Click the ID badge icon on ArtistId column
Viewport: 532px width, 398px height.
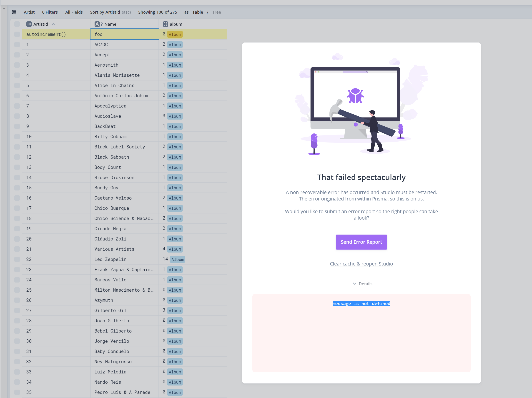[29, 24]
